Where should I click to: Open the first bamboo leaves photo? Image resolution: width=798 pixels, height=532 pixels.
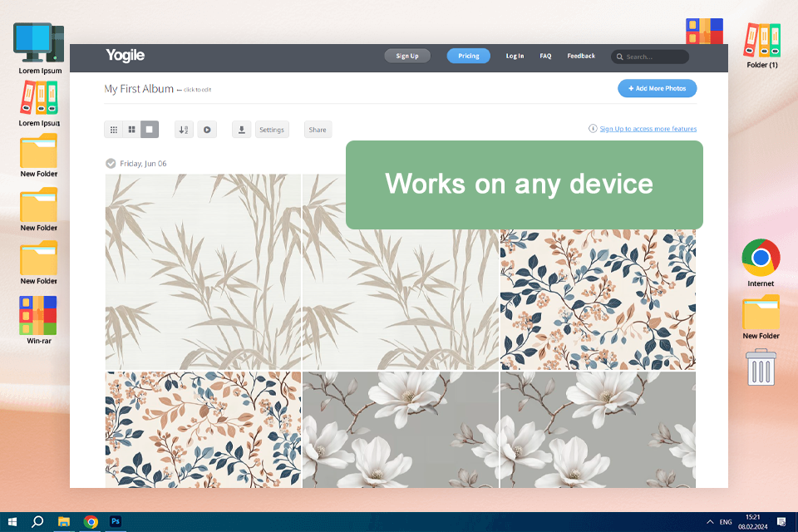[203, 272]
